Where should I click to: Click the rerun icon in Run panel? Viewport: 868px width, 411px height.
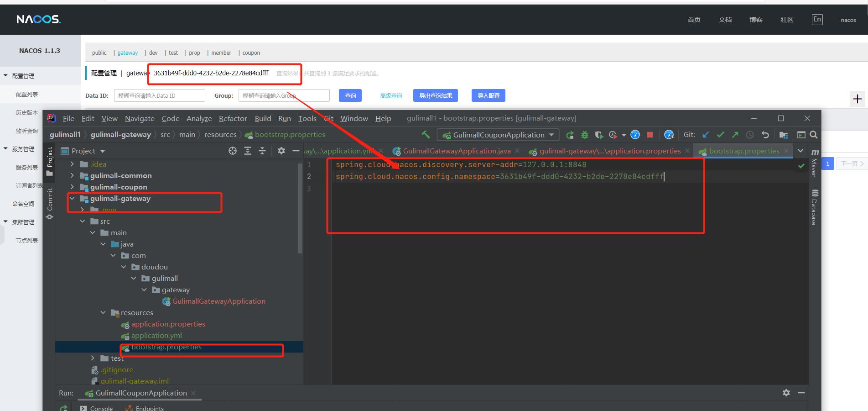63,408
